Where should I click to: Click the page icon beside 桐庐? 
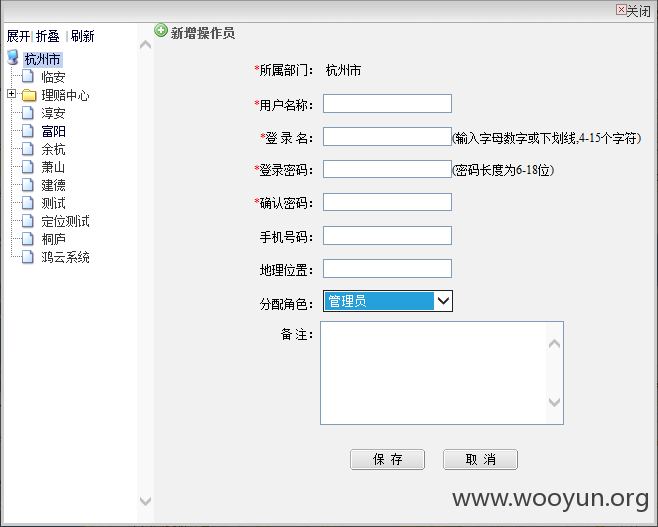[28, 238]
